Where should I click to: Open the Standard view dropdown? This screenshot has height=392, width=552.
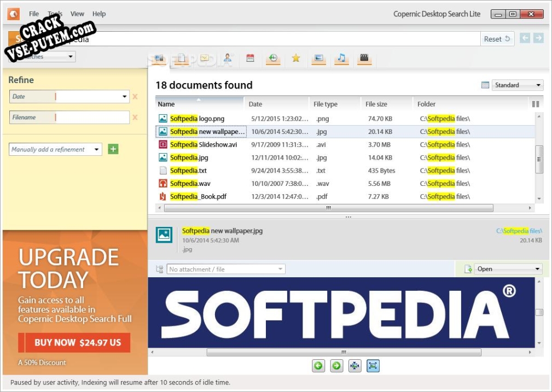(518, 85)
